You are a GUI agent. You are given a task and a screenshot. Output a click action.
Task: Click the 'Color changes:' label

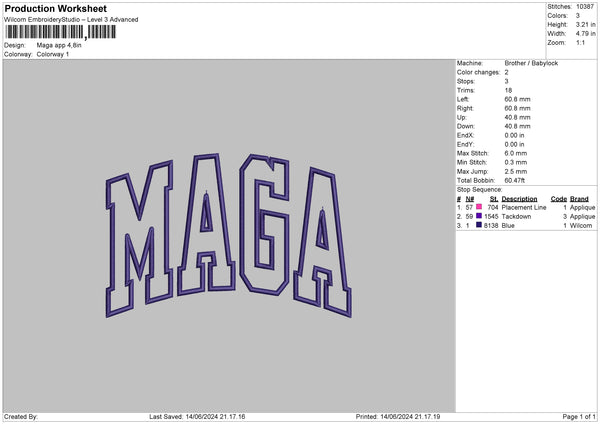click(478, 72)
